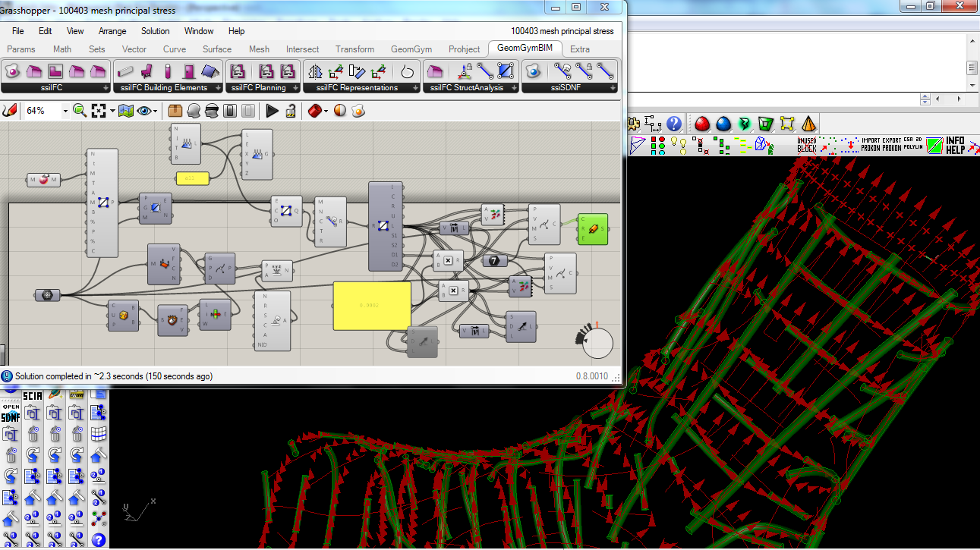Click the black number 7 slider component
The width and height of the screenshot is (980, 550).
coord(495,261)
